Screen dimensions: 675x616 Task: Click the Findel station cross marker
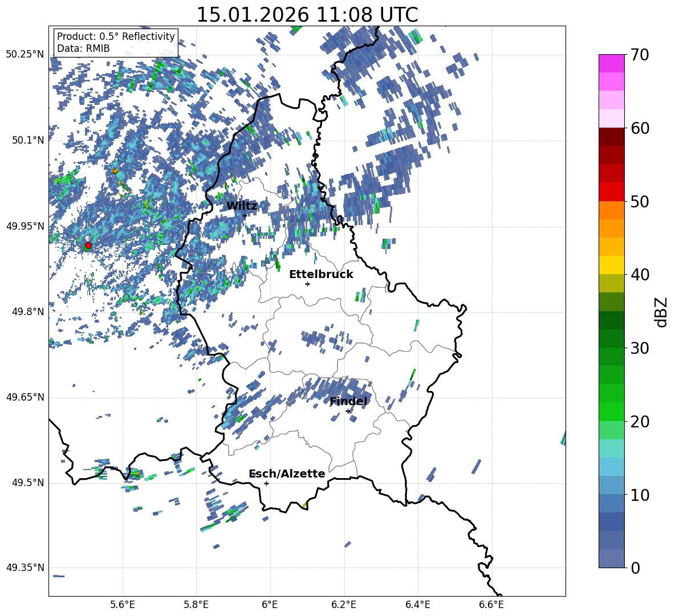point(348,411)
